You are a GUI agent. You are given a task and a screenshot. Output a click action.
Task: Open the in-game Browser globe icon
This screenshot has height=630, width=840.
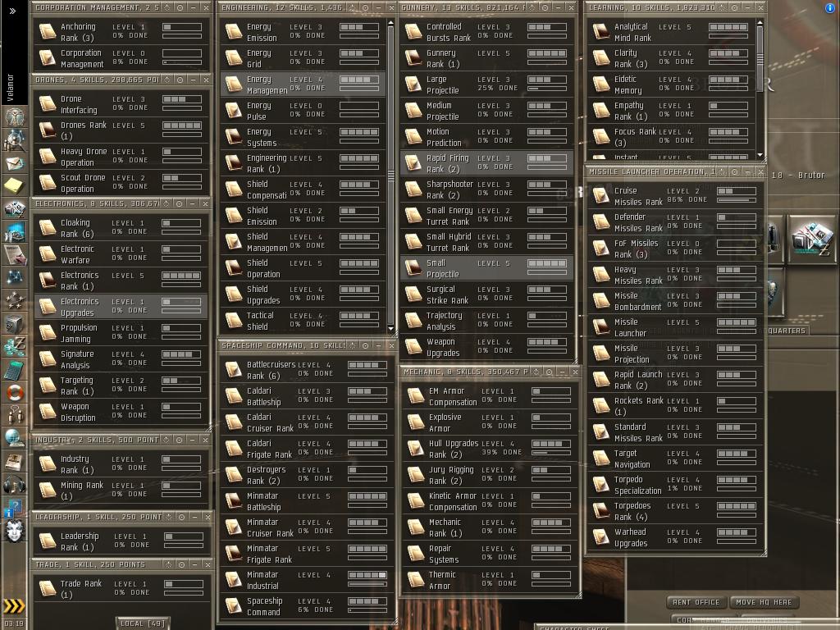(15, 438)
